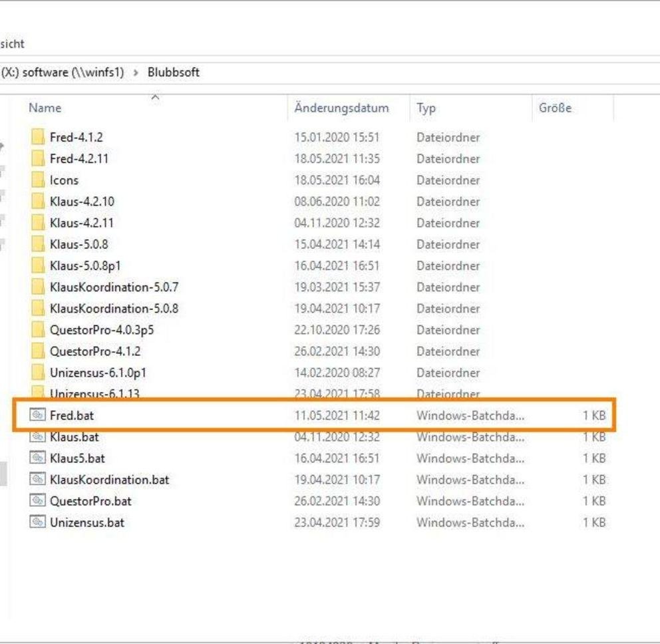Click the Fred.bat batch file icon

37,415
